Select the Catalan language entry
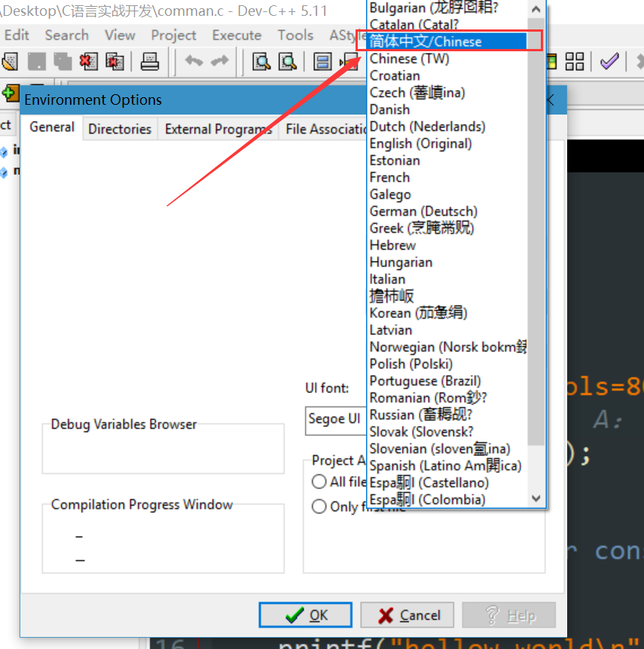Viewport: 644px width, 649px height. click(x=447, y=24)
